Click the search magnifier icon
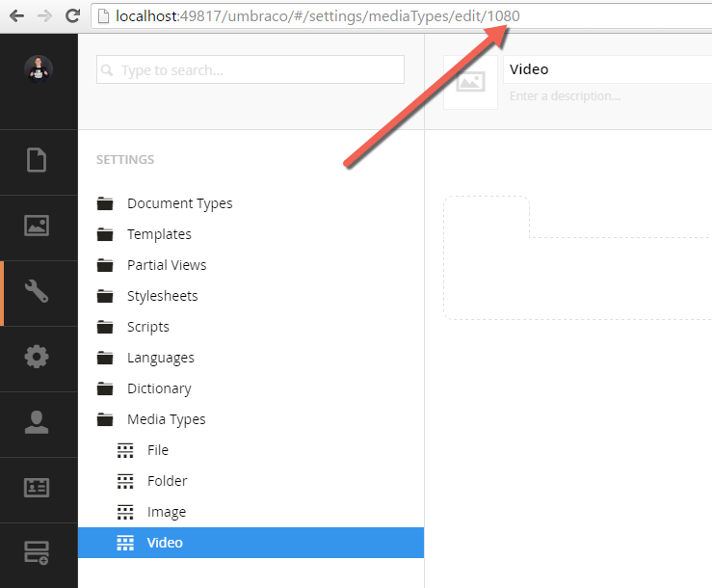 click(107, 70)
